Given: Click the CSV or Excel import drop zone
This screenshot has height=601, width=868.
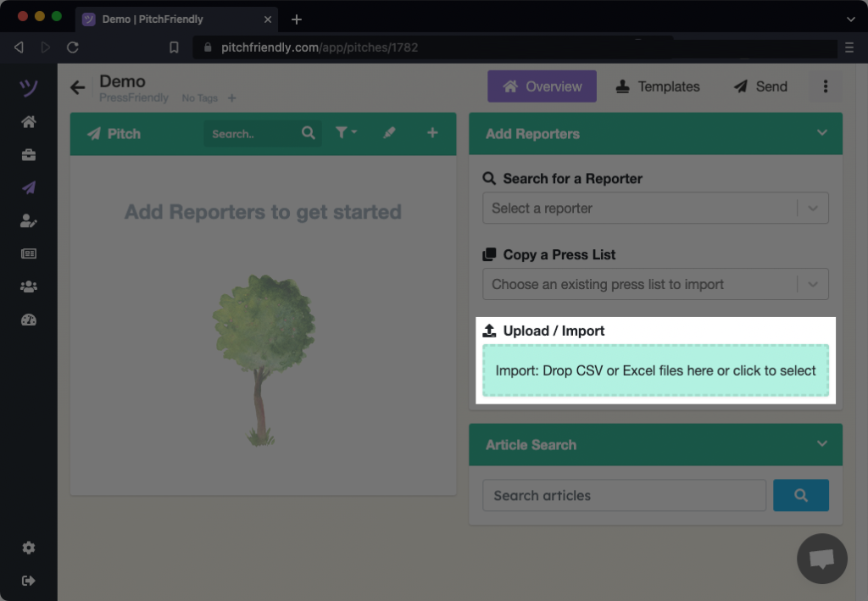Looking at the screenshot, I should pyautogui.click(x=655, y=370).
